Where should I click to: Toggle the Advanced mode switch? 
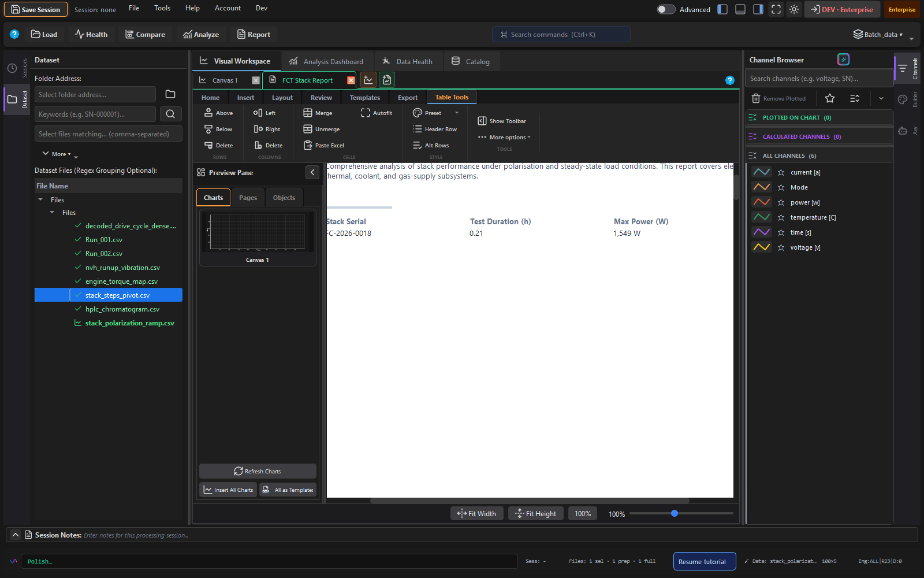point(666,9)
